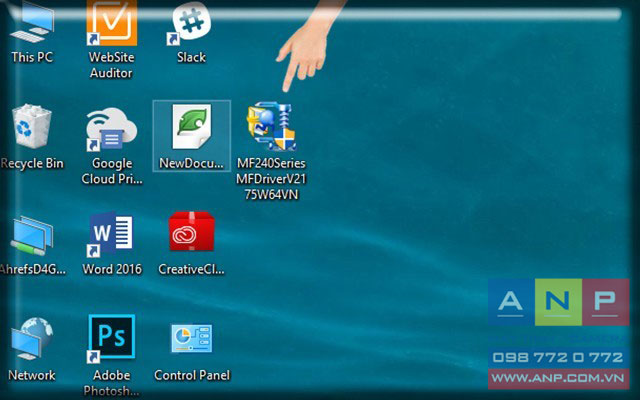Screen dimensions: 640x400
Task: Select the MF240Series MFDriver installer icon
Action: tap(271, 127)
